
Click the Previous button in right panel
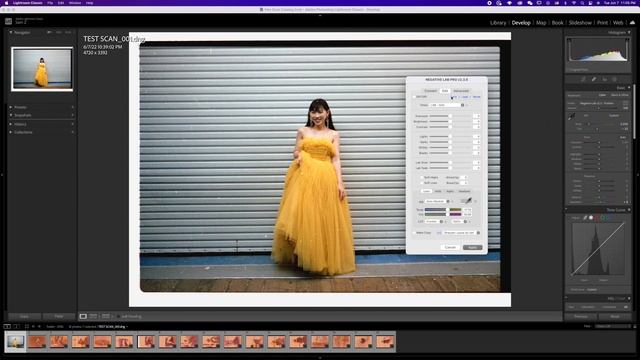pos(581,316)
